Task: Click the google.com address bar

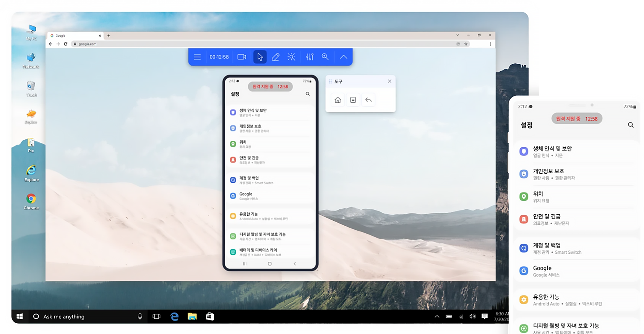Action: pyautogui.click(x=270, y=44)
